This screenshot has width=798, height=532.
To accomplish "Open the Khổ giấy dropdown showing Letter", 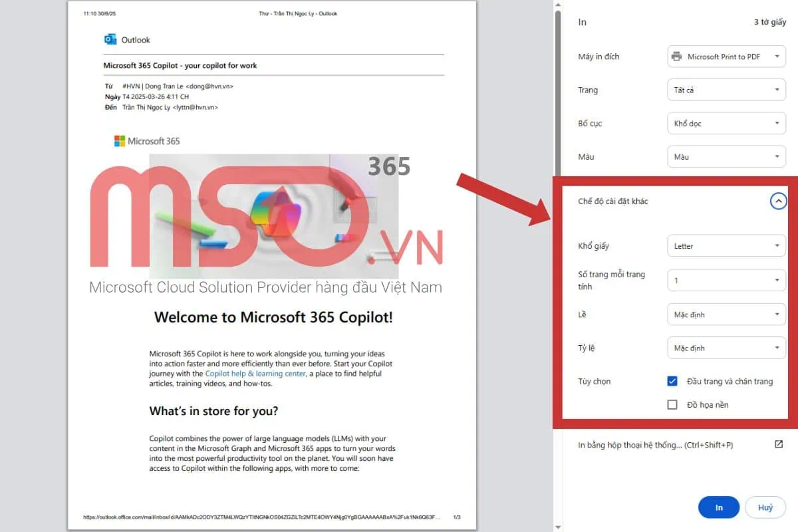I will point(726,245).
